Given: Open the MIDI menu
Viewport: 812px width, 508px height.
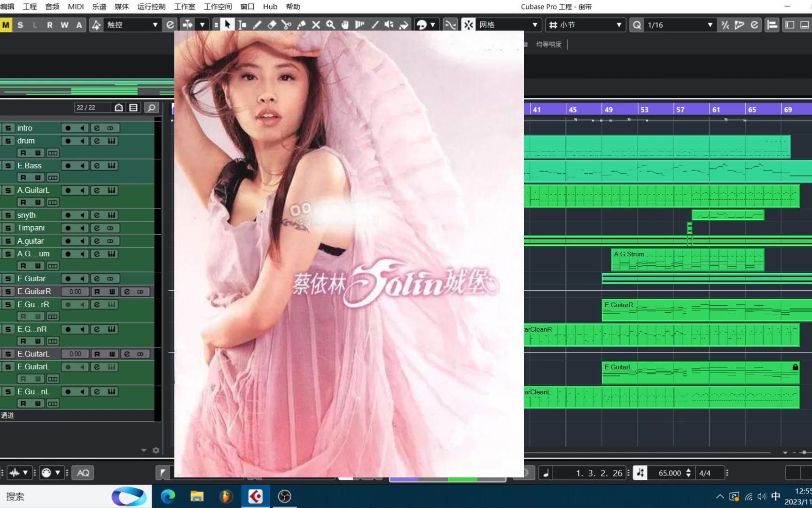Looking at the screenshot, I should point(76,7).
